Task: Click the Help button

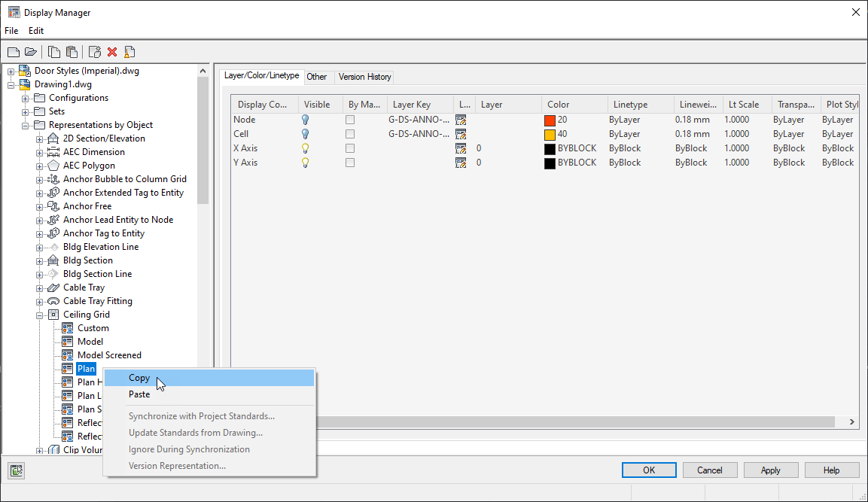Action: 831,470
